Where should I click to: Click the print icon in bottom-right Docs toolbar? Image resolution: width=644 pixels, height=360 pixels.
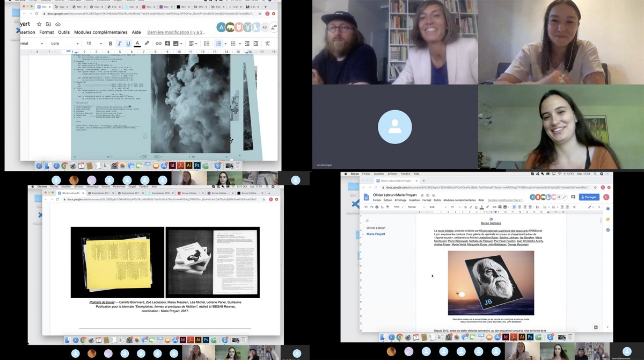pos(377,207)
